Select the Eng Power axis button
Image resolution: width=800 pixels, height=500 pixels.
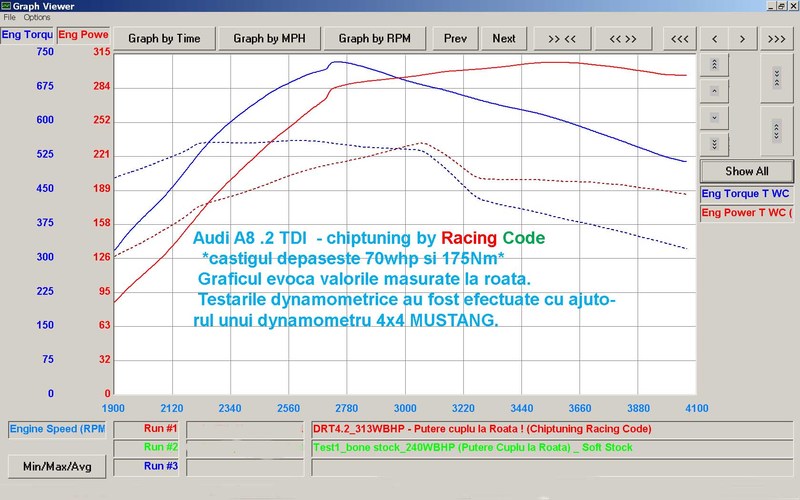tap(83, 35)
